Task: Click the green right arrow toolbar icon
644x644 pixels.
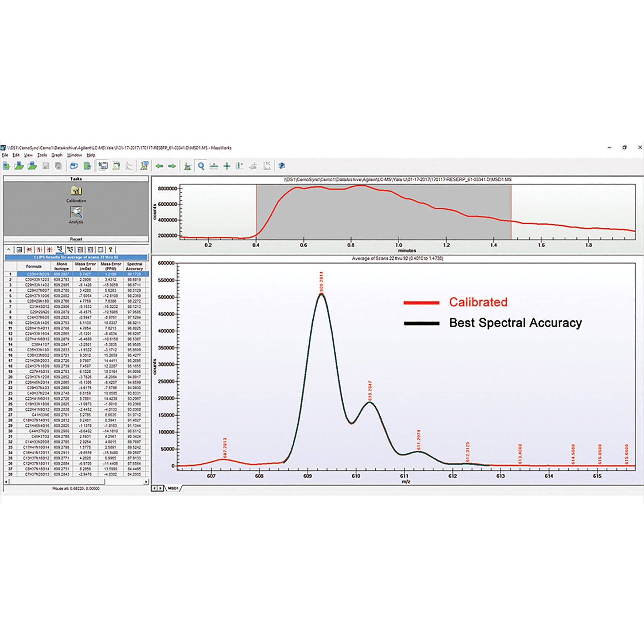Action: click(172, 166)
